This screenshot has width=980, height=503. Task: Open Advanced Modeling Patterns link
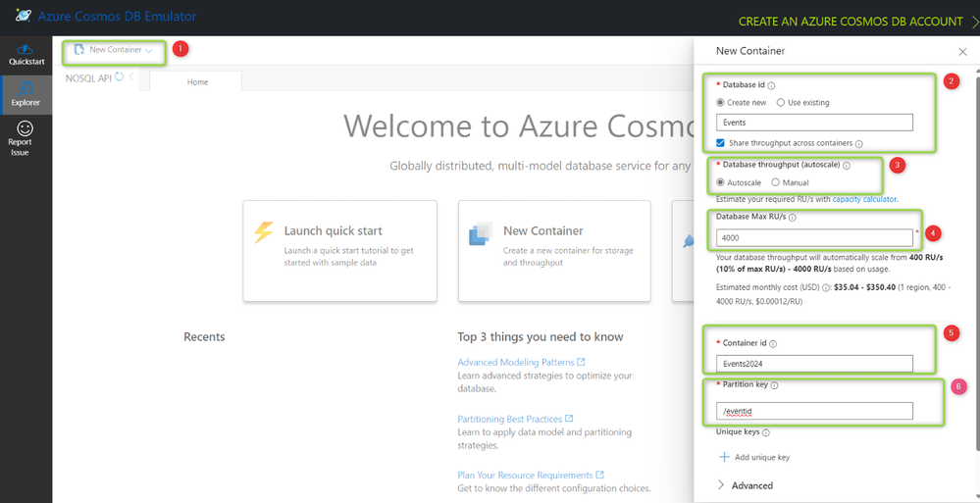tap(516, 362)
